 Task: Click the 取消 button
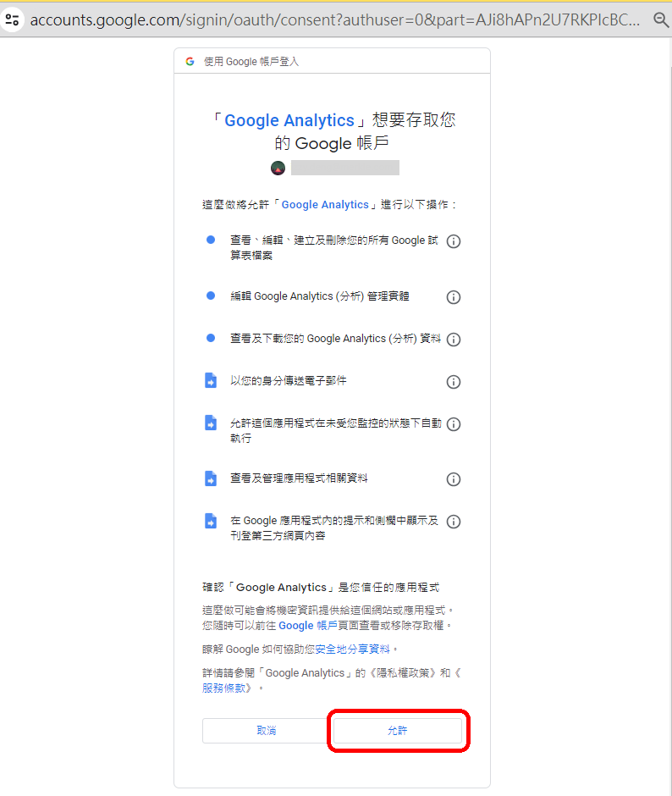[267, 731]
